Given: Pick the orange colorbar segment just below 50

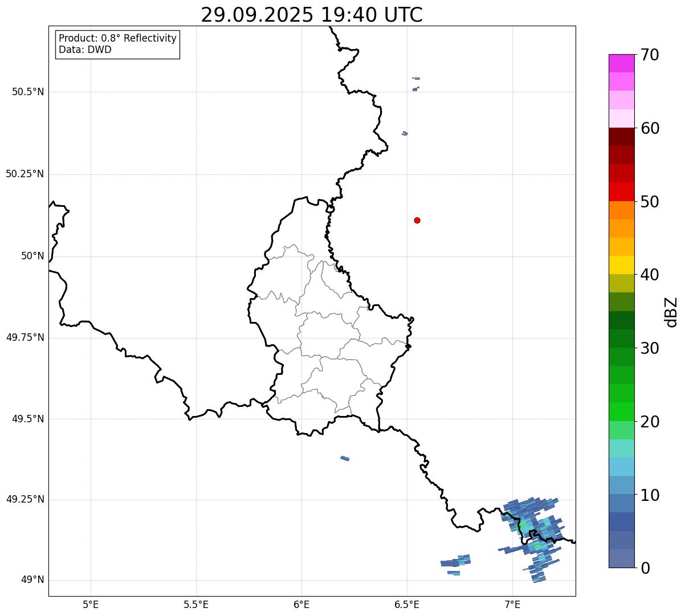Looking at the screenshot, I should click(621, 210).
